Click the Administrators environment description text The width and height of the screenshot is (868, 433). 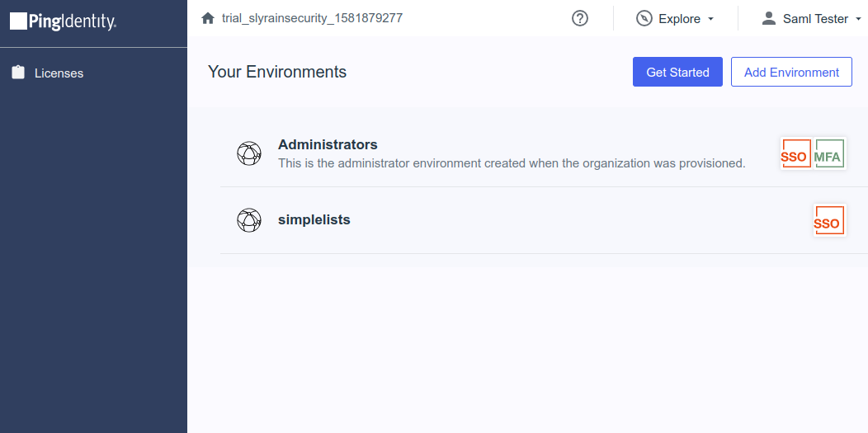[x=512, y=163]
